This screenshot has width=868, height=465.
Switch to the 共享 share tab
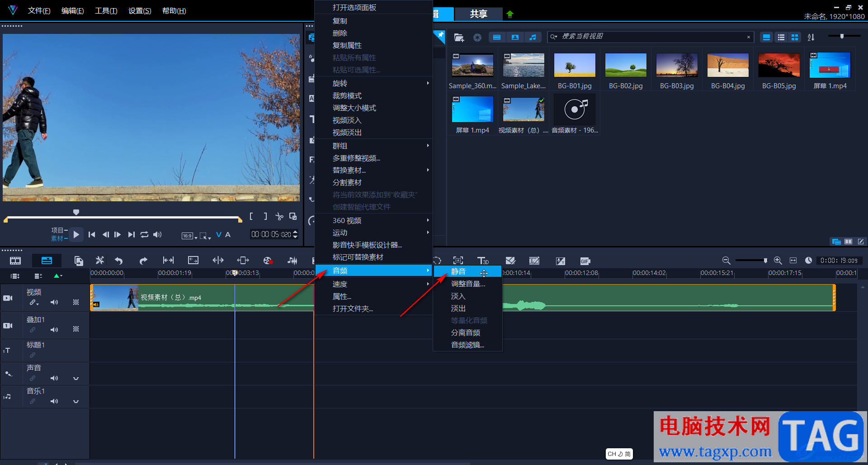click(x=478, y=14)
